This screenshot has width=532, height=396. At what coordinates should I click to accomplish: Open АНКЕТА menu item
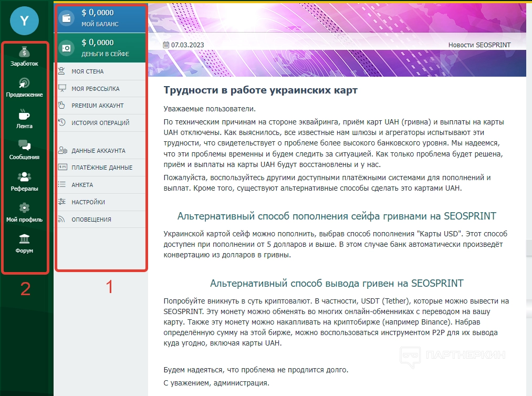tap(101, 185)
